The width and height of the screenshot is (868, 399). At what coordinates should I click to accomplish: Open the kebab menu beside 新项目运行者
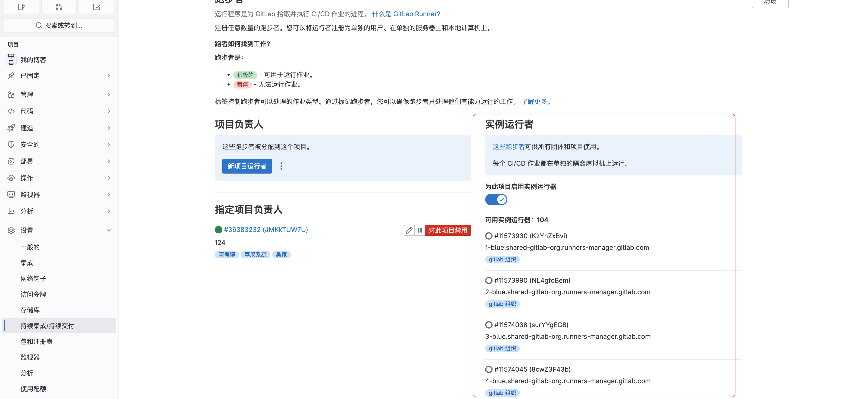tap(281, 166)
